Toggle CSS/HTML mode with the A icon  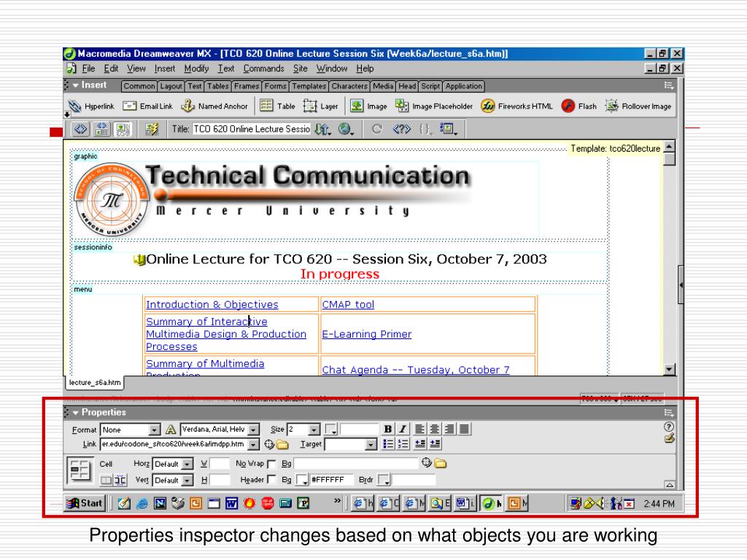pos(171,429)
